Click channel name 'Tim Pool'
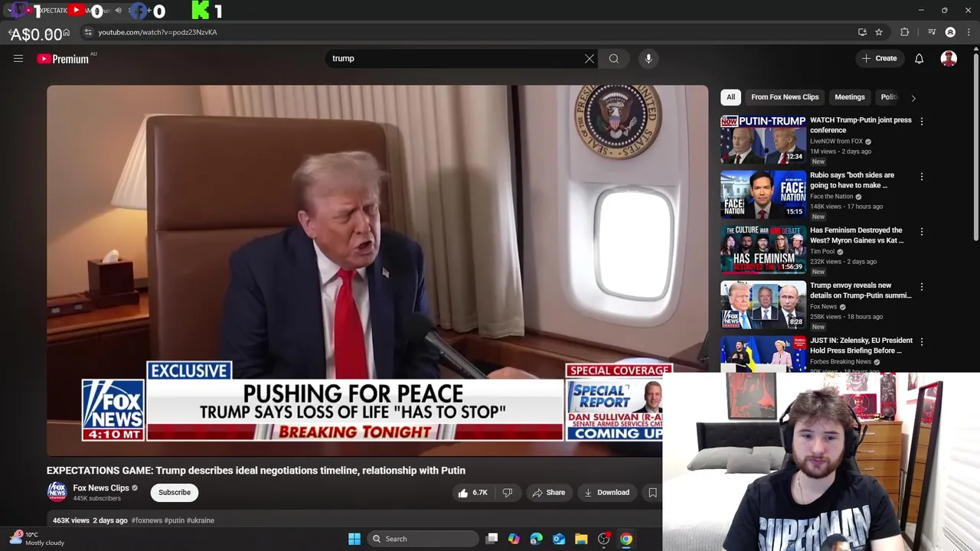 [822, 252]
